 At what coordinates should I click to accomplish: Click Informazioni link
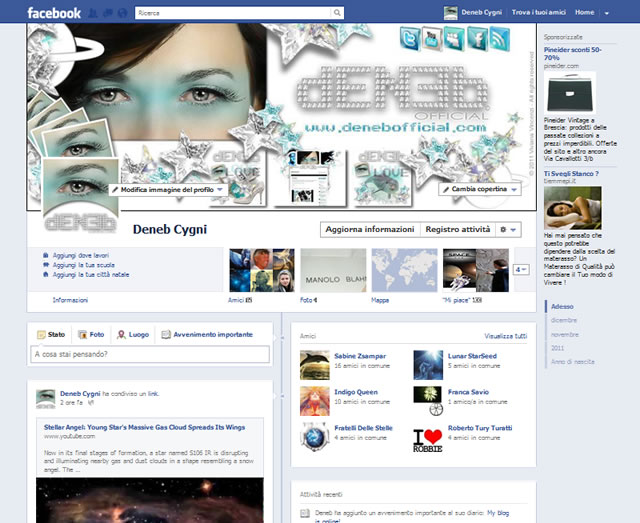70,300
